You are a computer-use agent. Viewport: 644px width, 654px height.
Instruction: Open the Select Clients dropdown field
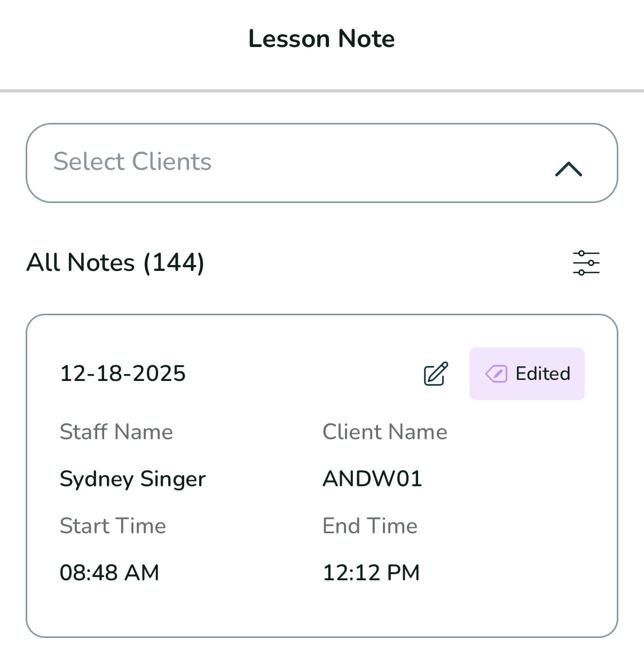(x=321, y=163)
